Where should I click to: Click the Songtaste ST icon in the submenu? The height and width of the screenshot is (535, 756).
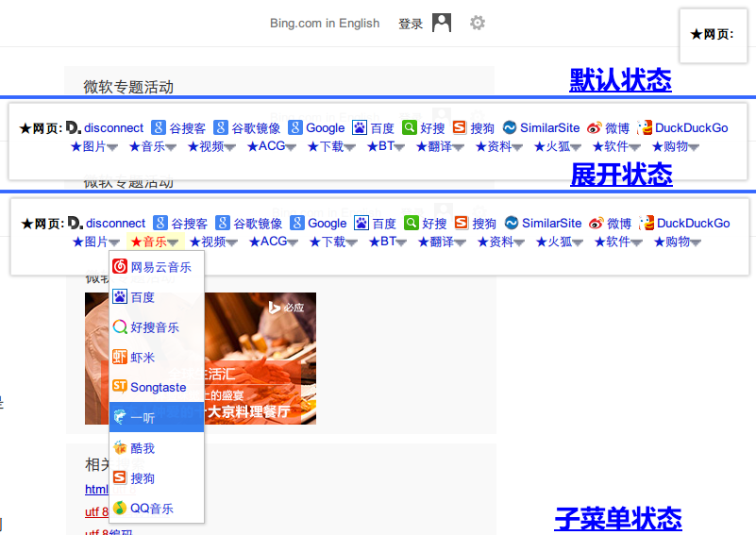coord(120,387)
